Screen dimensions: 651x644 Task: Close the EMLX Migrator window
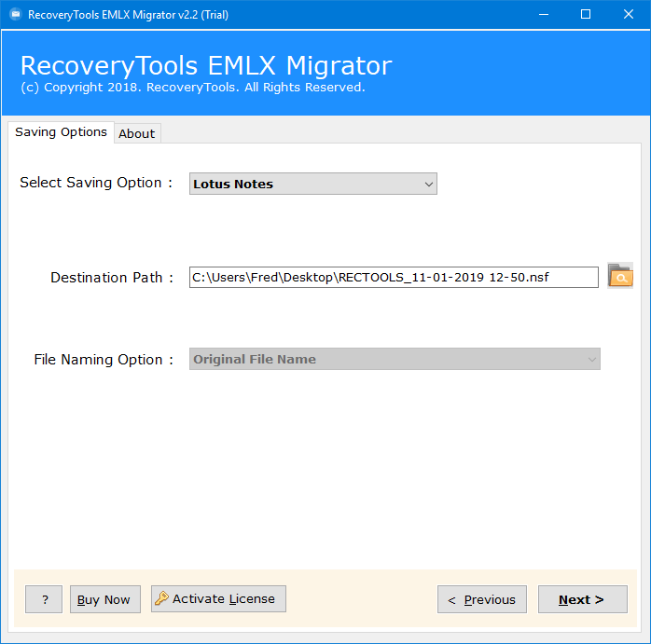point(629,15)
